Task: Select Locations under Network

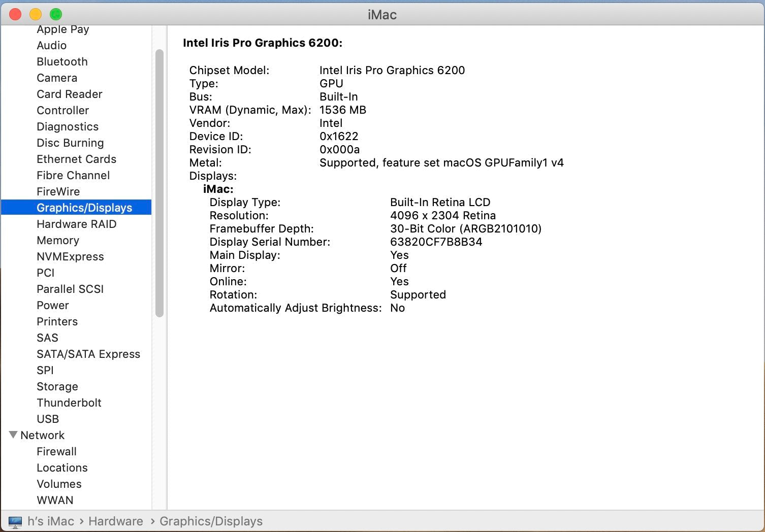Action: (62, 468)
